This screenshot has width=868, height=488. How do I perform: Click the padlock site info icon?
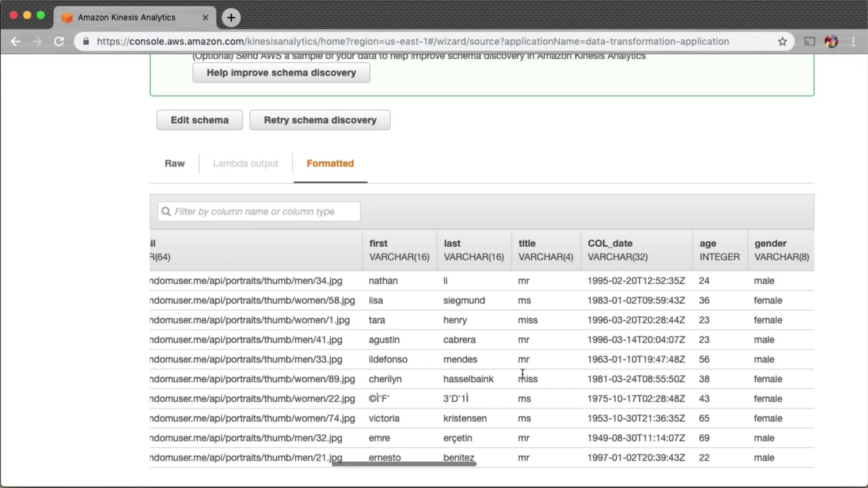[x=86, y=42]
